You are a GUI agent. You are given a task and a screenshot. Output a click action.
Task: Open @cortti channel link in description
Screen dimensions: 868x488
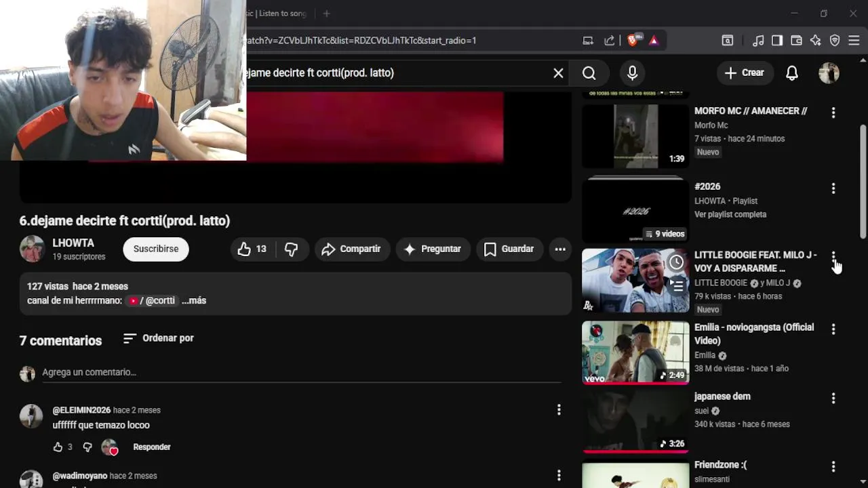click(x=153, y=301)
